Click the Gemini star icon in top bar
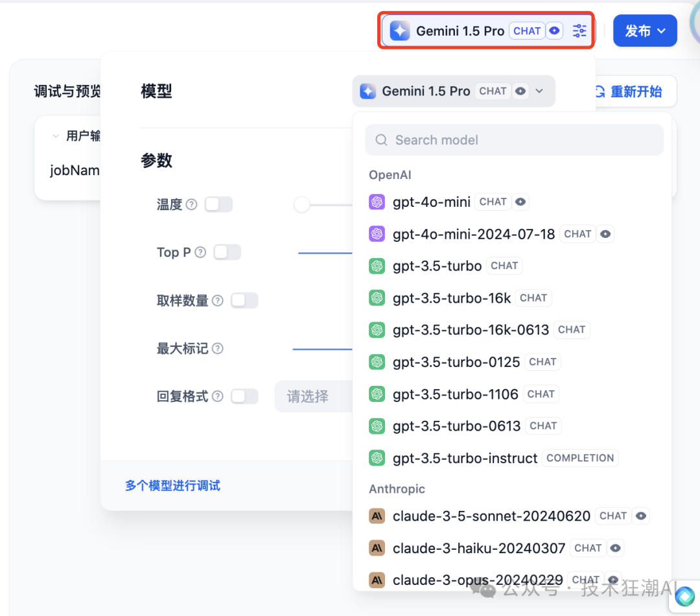 point(399,31)
